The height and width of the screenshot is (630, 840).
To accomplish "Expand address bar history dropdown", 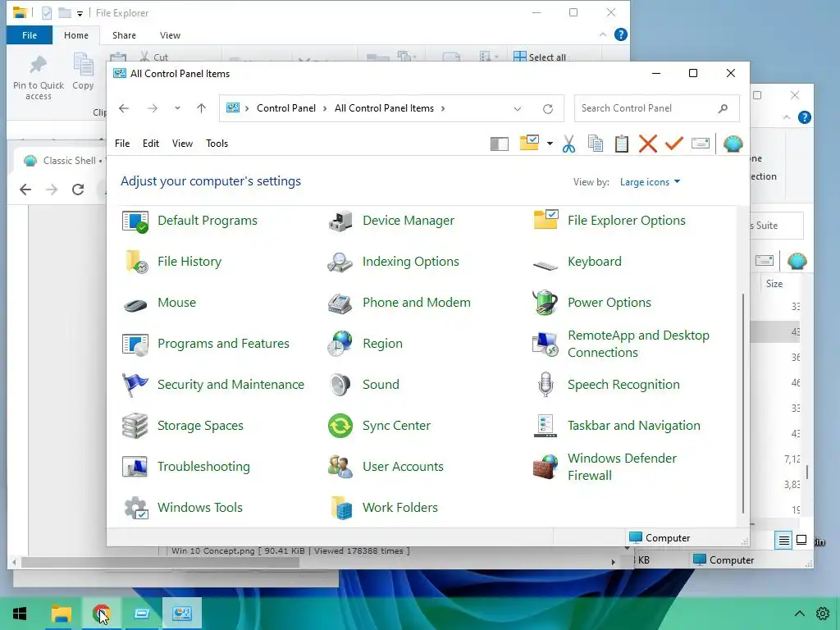I will pos(517,109).
